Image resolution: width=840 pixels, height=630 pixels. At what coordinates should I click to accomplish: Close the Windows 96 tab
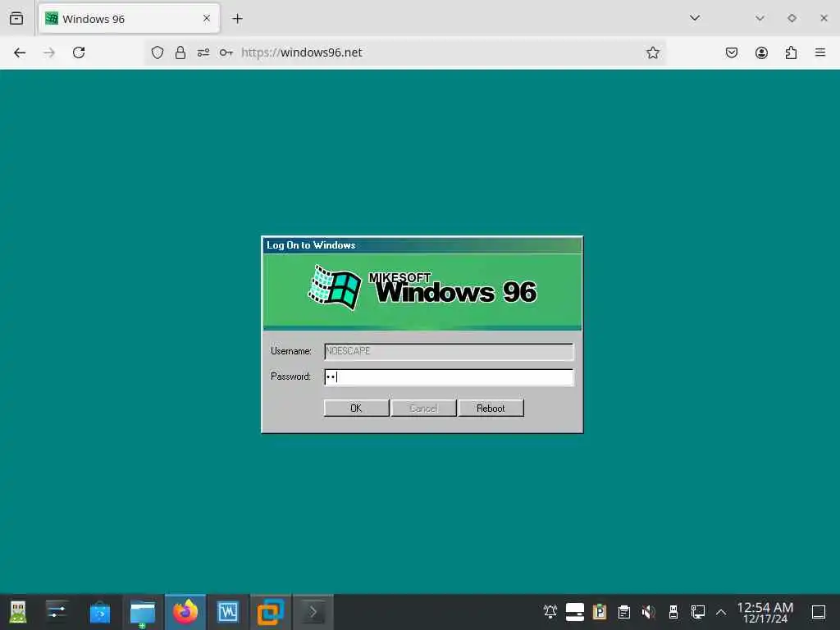tap(207, 18)
